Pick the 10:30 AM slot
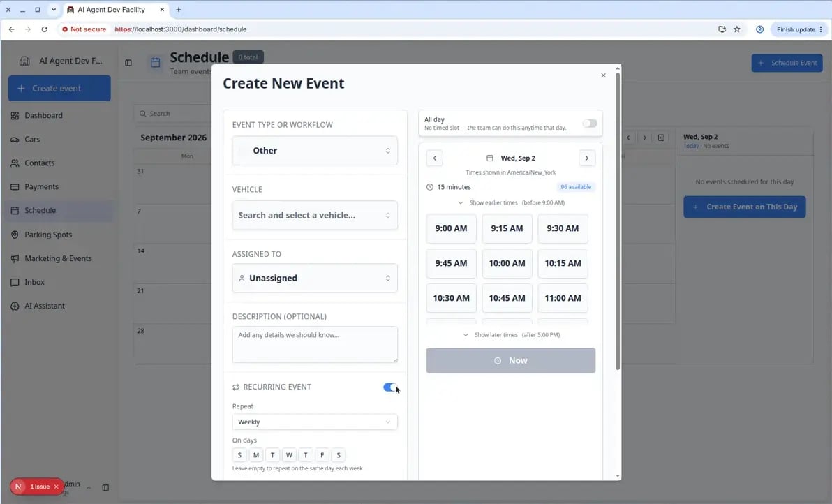The width and height of the screenshot is (832, 504). [x=451, y=298]
